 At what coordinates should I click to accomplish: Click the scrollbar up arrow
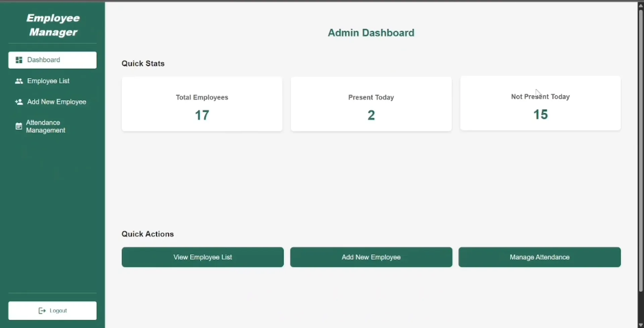pos(640,5)
